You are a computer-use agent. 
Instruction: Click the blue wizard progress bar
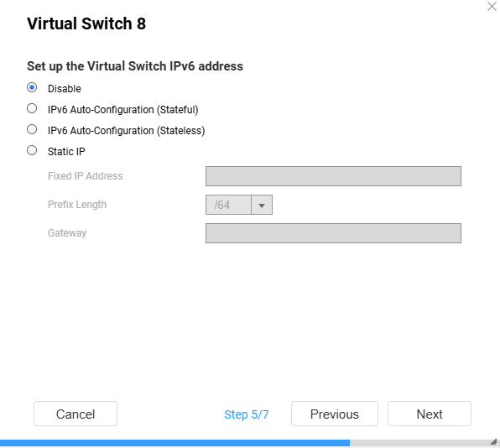pyautogui.click(x=174, y=443)
